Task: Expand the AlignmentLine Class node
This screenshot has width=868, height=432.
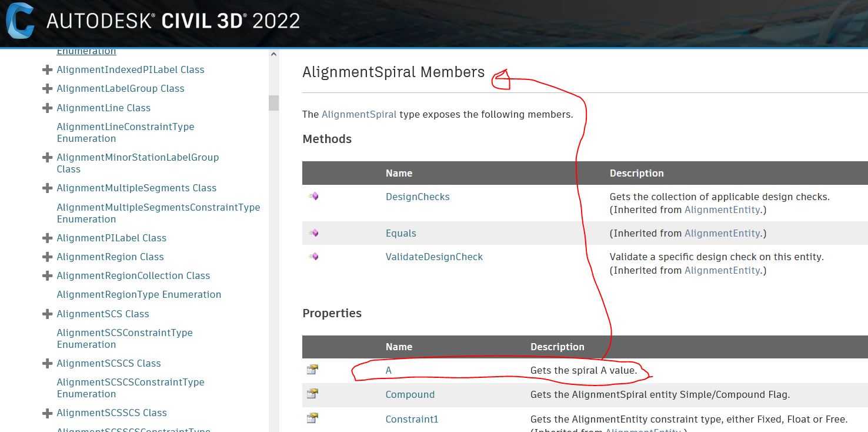Action: click(x=47, y=108)
